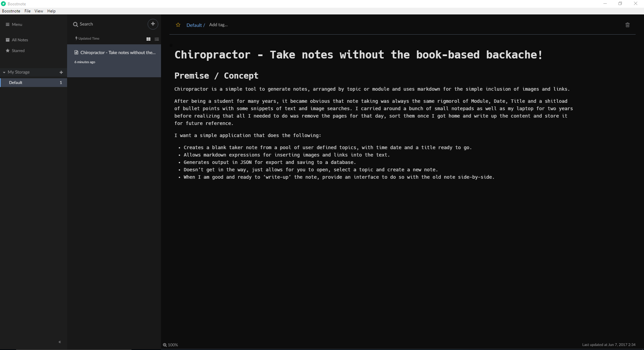
Task: Switch note list to compressed list view
Action: (x=157, y=39)
